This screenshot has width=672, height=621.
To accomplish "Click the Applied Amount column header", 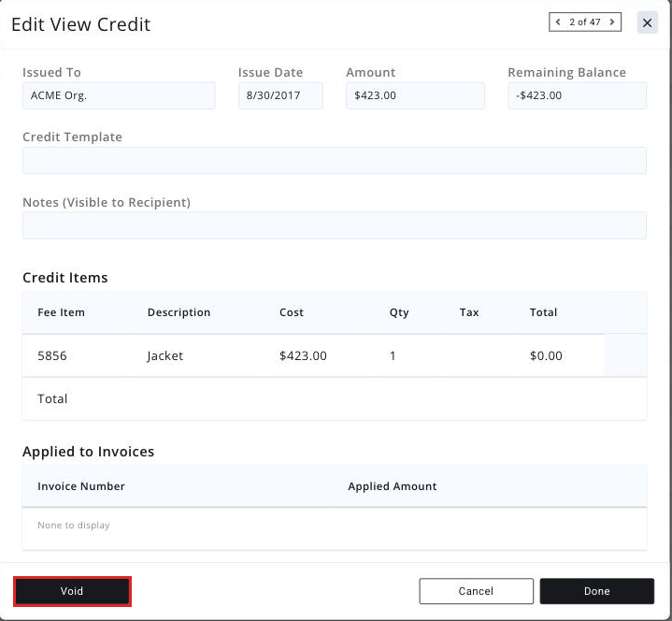I will pyautogui.click(x=393, y=486).
